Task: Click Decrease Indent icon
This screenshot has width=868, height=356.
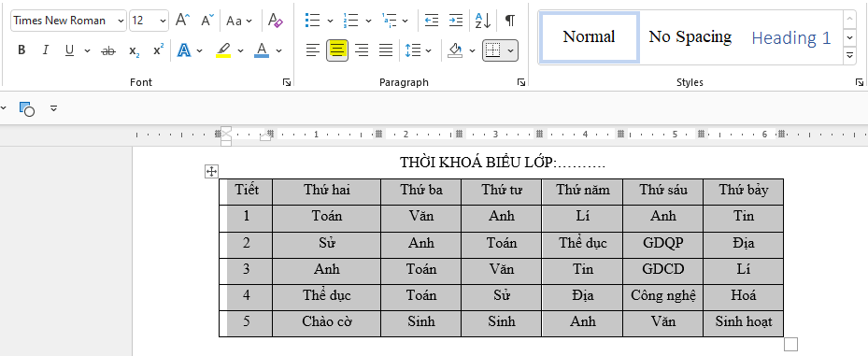Action: (x=432, y=21)
